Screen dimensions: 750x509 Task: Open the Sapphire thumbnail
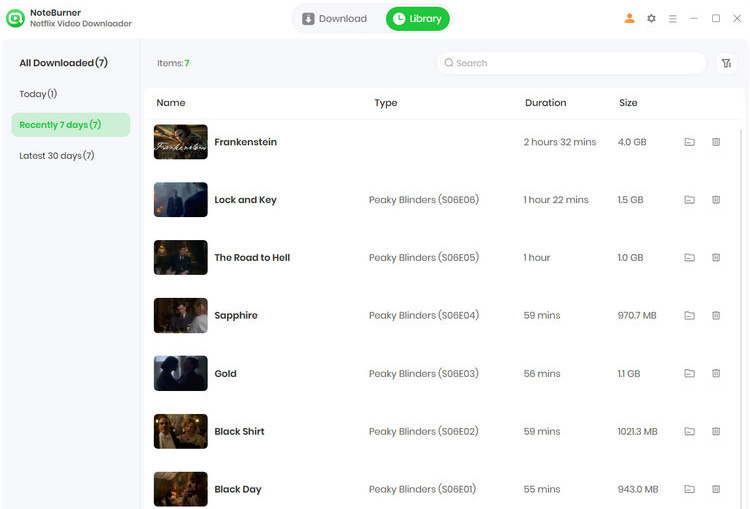[x=181, y=315]
